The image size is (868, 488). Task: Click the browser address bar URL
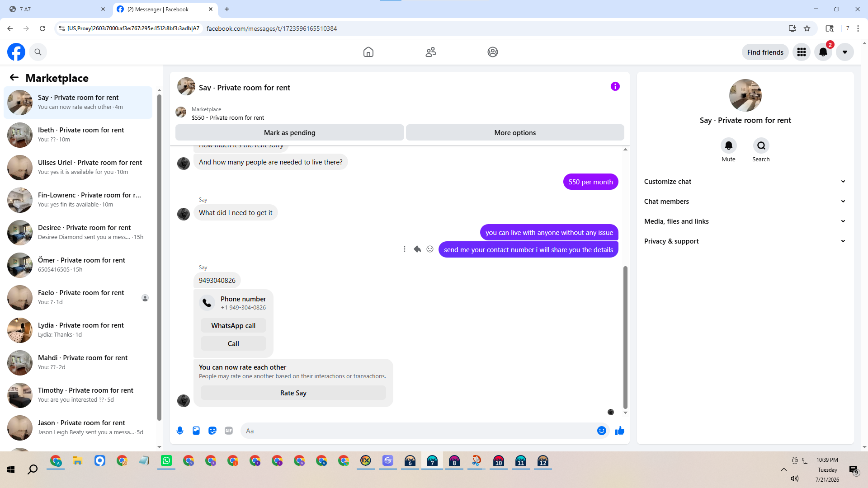coord(272,28)
